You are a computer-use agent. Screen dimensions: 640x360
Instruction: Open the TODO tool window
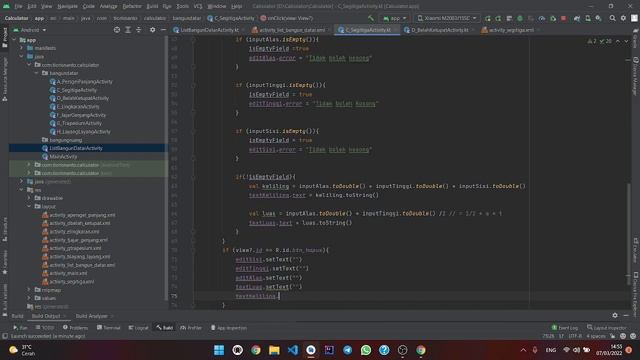click(x=45, y=328)
